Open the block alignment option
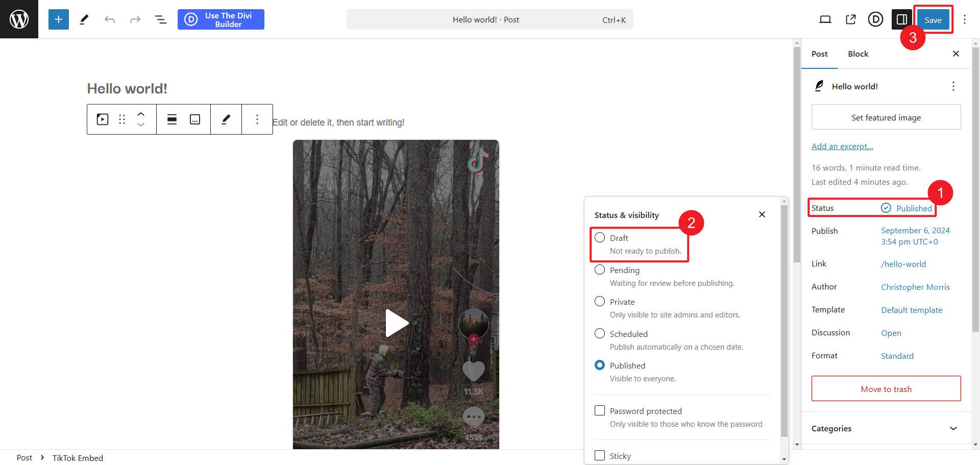This screenshot has width=980, height=465. coord(172,119)
